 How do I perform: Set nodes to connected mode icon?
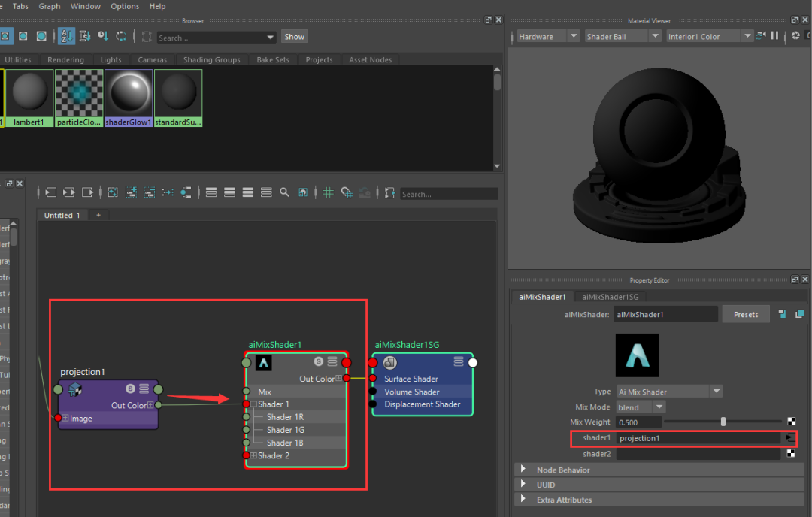(229, 192)
